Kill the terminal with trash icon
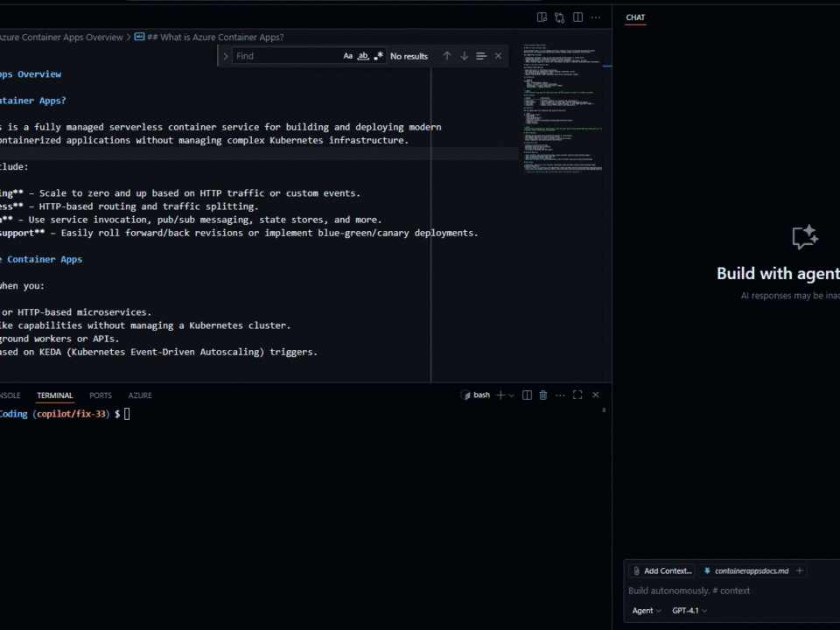Viewport: 840px width, 630px height. [543, 395]
